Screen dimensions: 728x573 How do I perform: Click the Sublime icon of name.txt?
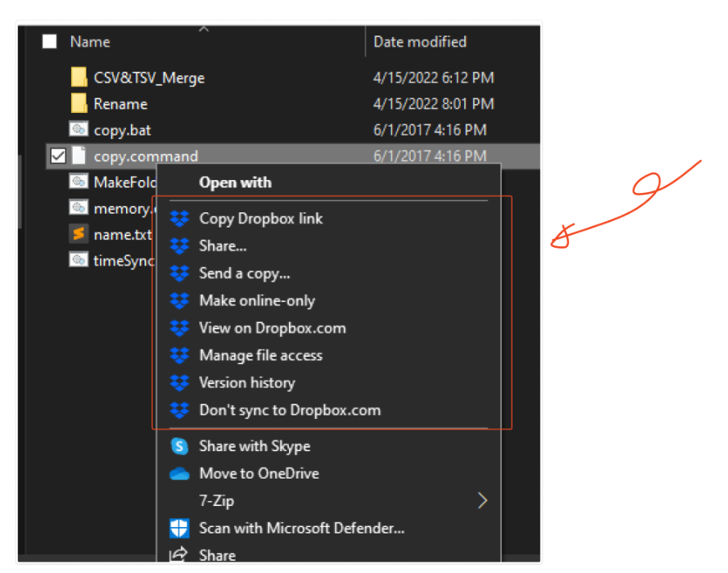click(79, 235)
